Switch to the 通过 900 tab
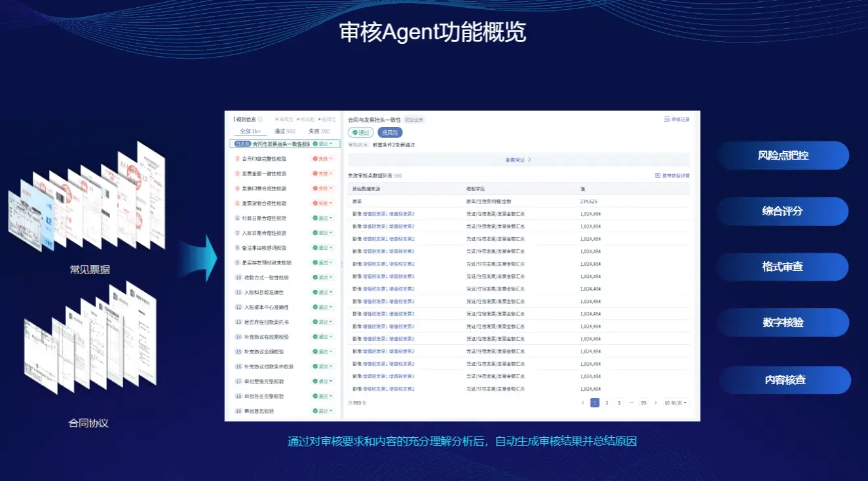The width and height of the screenshot is (868, 481). [285, 132]
